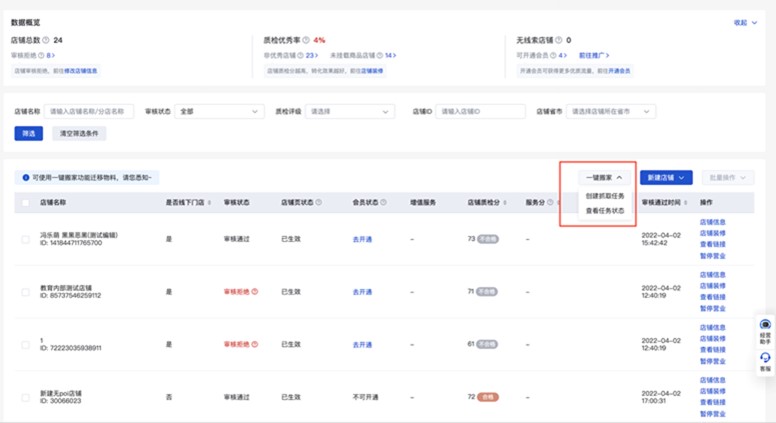The width and height of the screenshot is (776, 423).
Task: Select the checkbox for 冯乐扬 store row
Action: click(26, 239)
